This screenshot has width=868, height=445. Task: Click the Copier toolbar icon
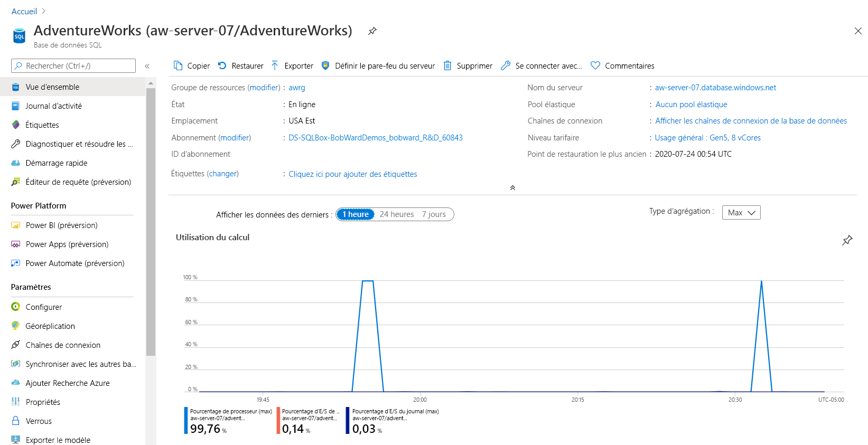[x=178, y=65]
